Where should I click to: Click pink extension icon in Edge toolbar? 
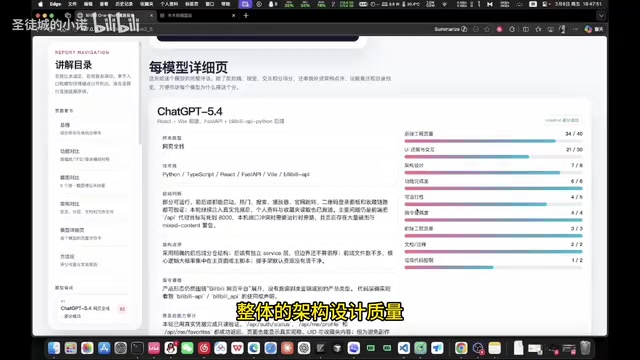(x=499, y=29)
